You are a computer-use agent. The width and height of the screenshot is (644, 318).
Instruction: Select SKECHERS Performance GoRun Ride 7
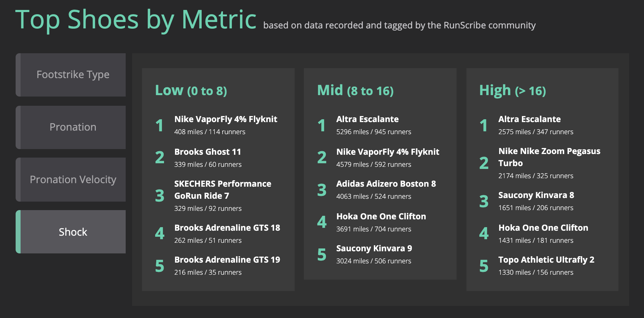(x=222, y=190)
